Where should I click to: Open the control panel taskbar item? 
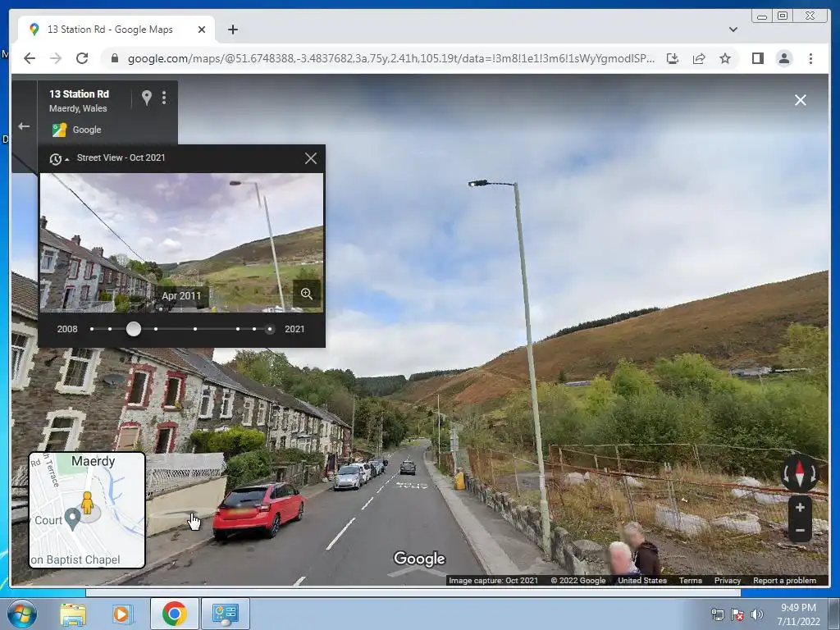[x=225, y=614]
